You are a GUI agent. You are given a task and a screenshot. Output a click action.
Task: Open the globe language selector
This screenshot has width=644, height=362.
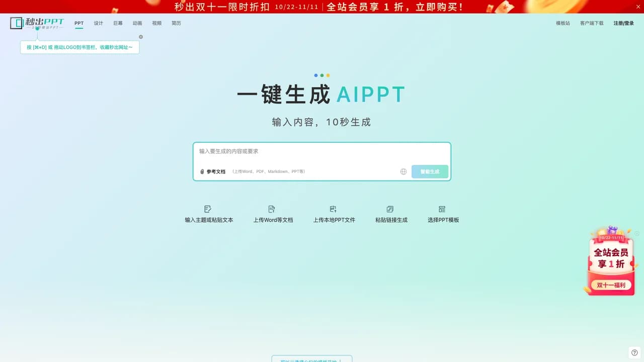coord(404,171)
